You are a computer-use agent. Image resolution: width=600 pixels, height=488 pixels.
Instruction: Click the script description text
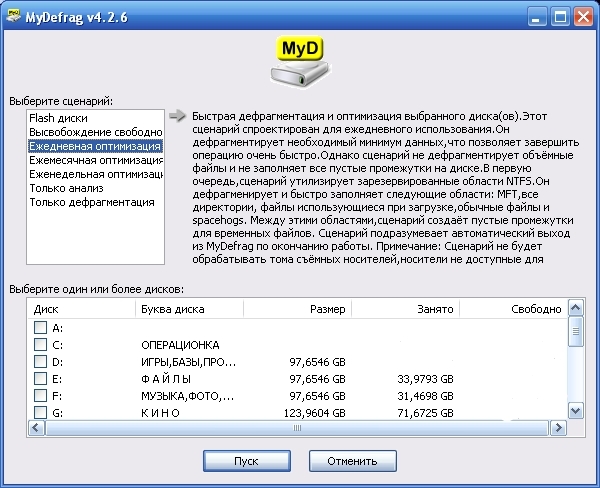point(386,188)
